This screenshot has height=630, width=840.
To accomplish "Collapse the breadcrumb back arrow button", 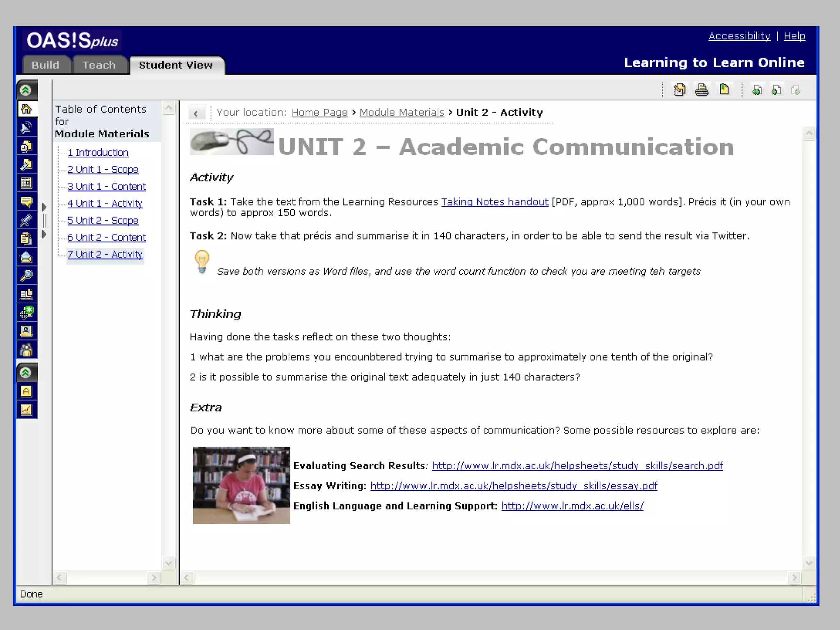I will [196, 113].
